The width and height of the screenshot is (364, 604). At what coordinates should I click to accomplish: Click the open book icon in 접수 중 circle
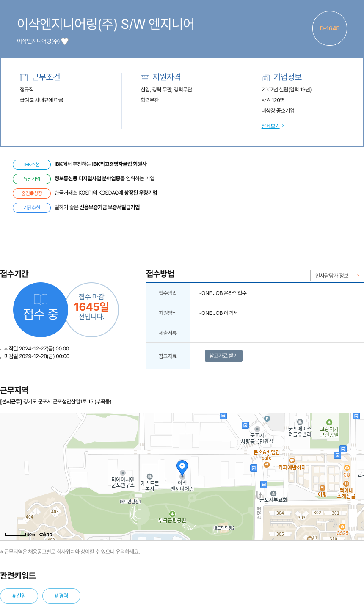pyautogui.click(x=41, y=299)
